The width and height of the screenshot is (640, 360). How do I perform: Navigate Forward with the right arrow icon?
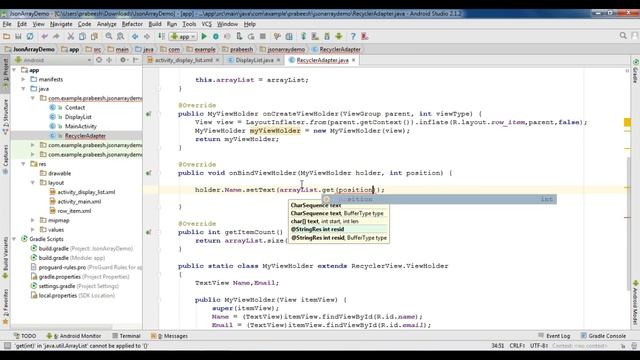[x=147, y=36]
